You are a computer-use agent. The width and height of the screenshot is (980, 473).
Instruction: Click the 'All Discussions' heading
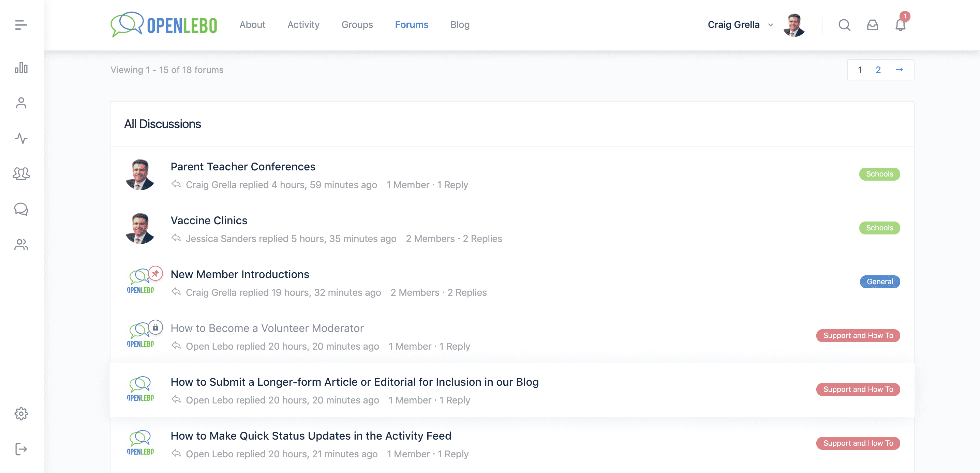[162, 124]
